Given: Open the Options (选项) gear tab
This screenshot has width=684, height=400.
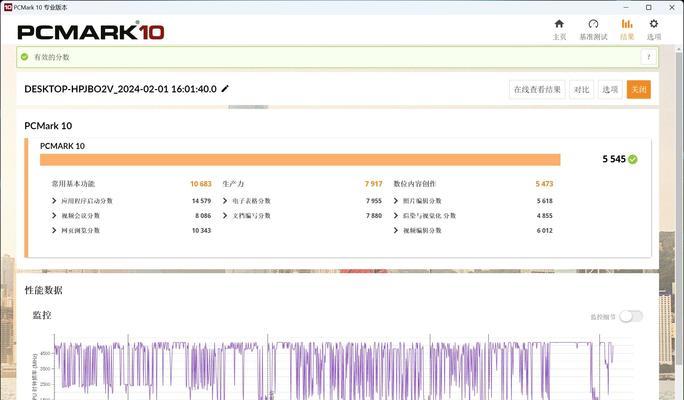Looking at the screenshot, I should pyautogui.click(x=653, y=30).
